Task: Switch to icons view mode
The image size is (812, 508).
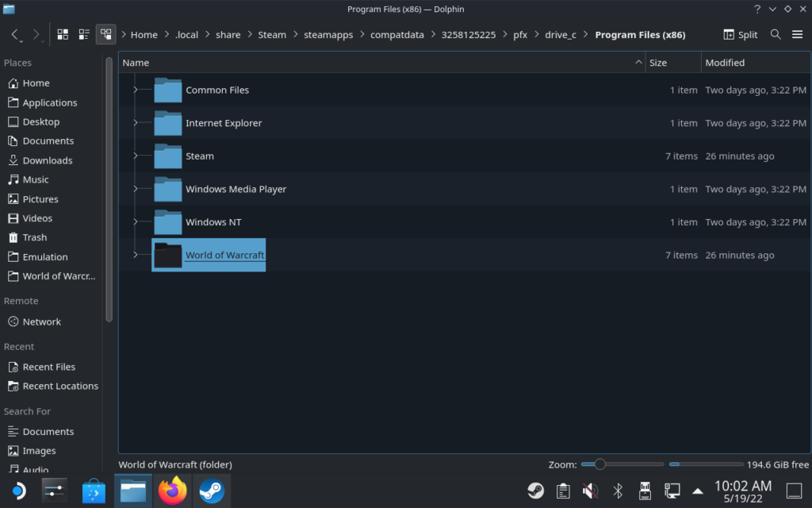Action: pyautogui.click(x=63, y=34)
